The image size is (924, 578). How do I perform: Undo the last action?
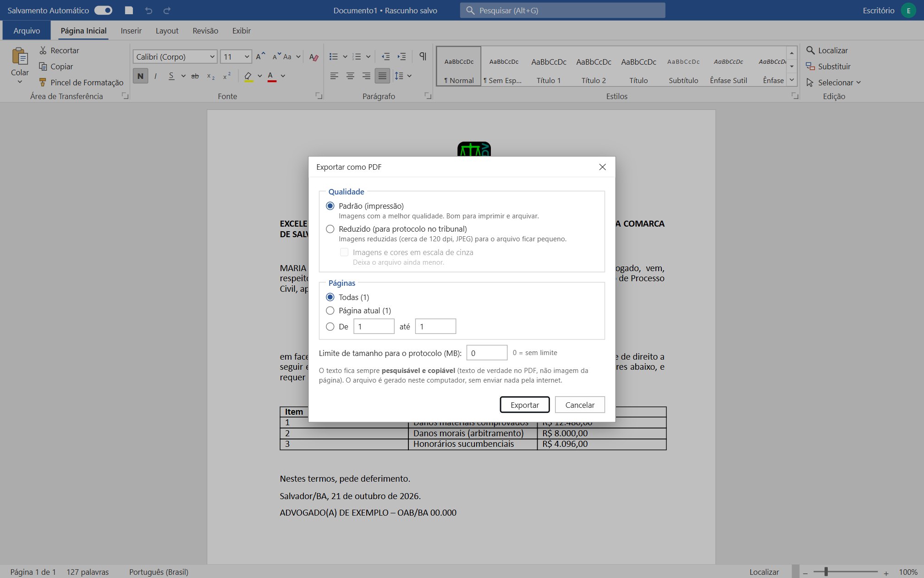click(x=148, y=10)
